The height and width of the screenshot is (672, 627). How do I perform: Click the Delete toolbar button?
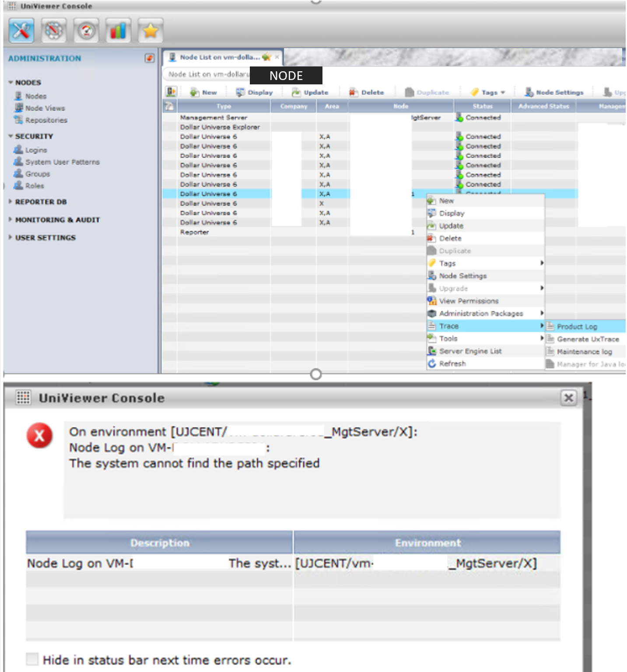click(366, 92)
